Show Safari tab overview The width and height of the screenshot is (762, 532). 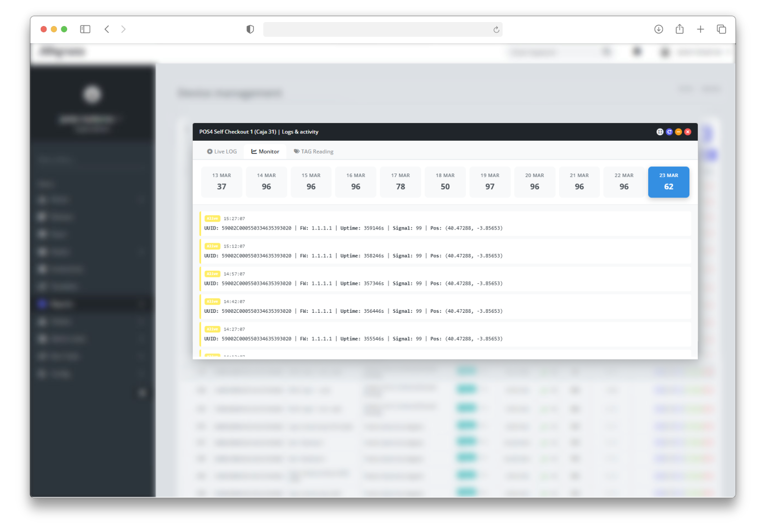tap(721, 29)
